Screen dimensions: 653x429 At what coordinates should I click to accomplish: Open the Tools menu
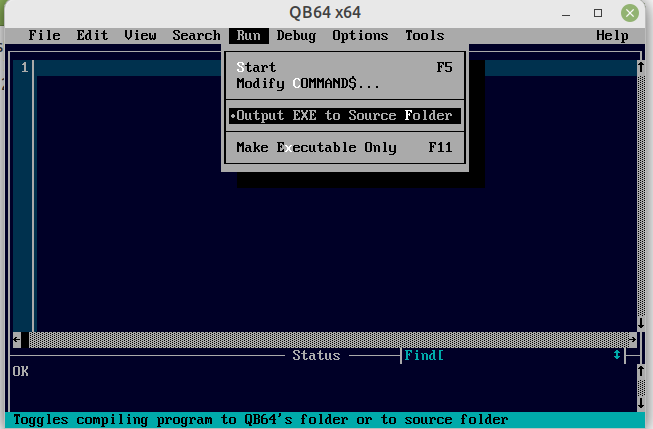pos(424,36)
